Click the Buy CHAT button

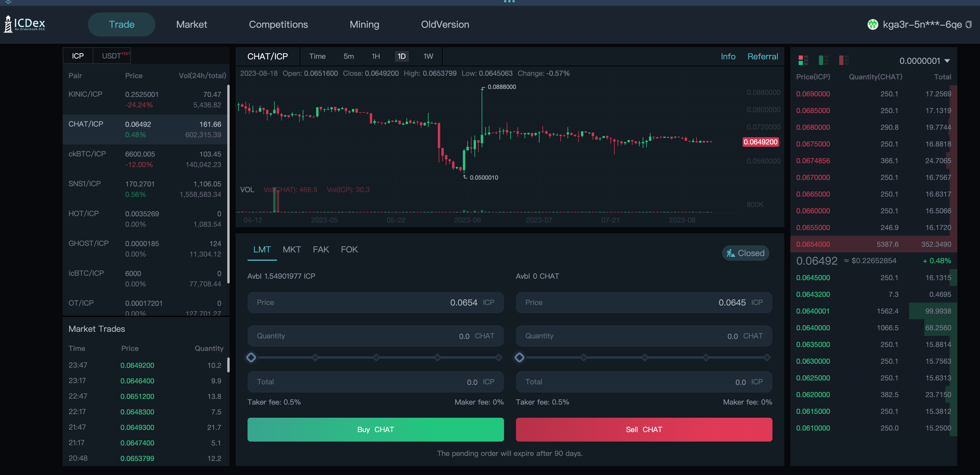click(375, 429)
